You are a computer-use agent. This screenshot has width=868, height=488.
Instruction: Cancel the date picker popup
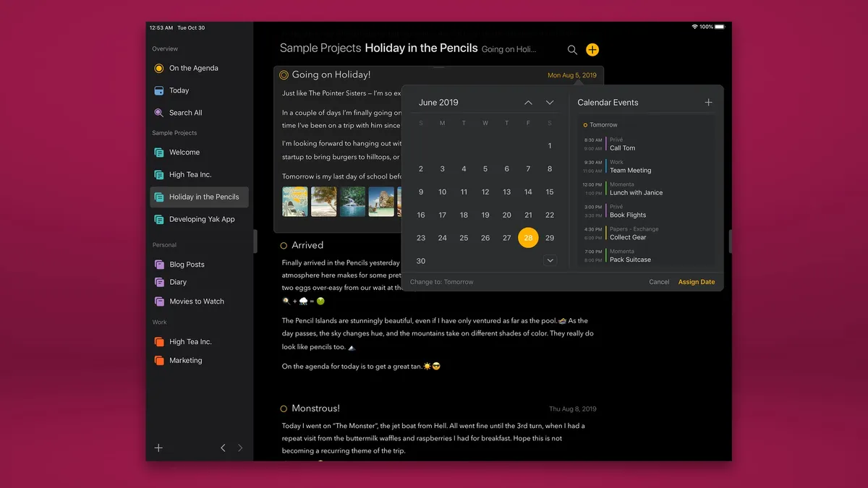click(659, 282)
